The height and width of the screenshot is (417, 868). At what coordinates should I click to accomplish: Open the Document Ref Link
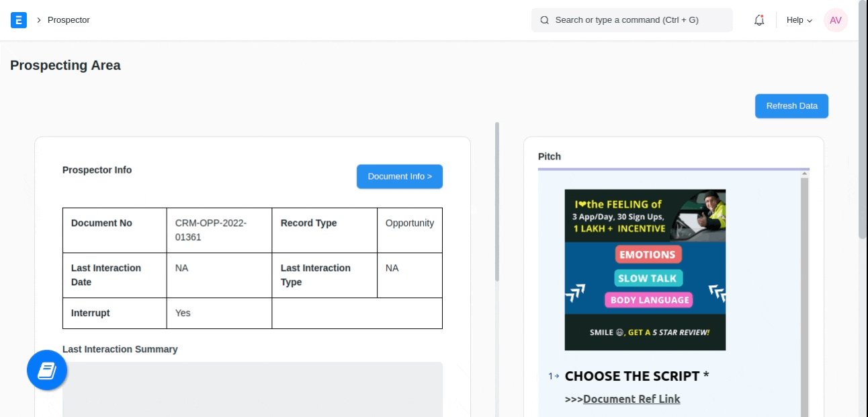click(632, 399)
